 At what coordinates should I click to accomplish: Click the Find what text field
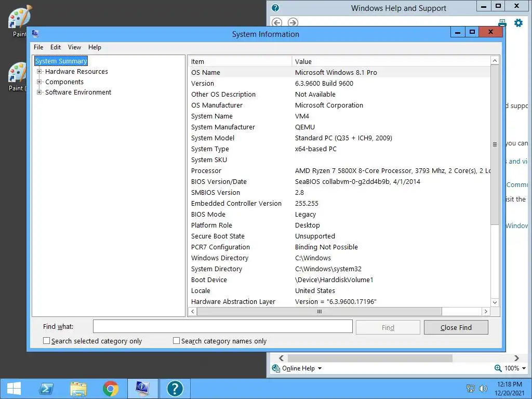(x=222, y=327)
